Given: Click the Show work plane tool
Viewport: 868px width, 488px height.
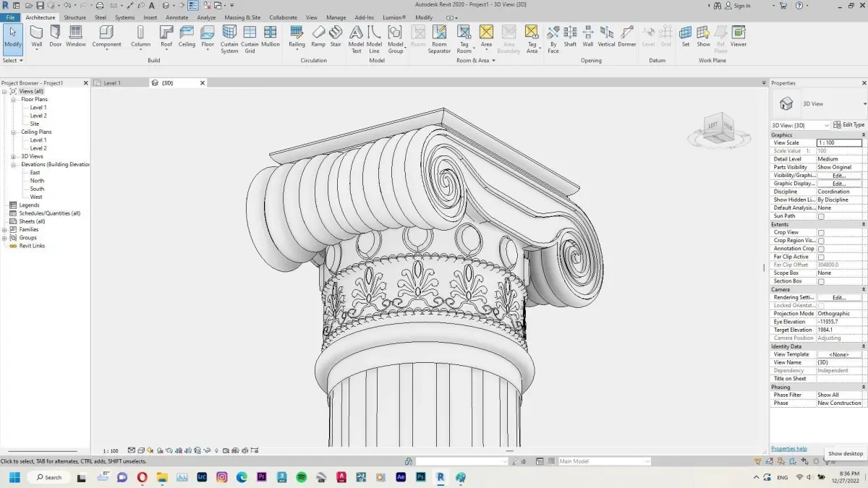Looking at the screenshot, I should pos(703,37).
